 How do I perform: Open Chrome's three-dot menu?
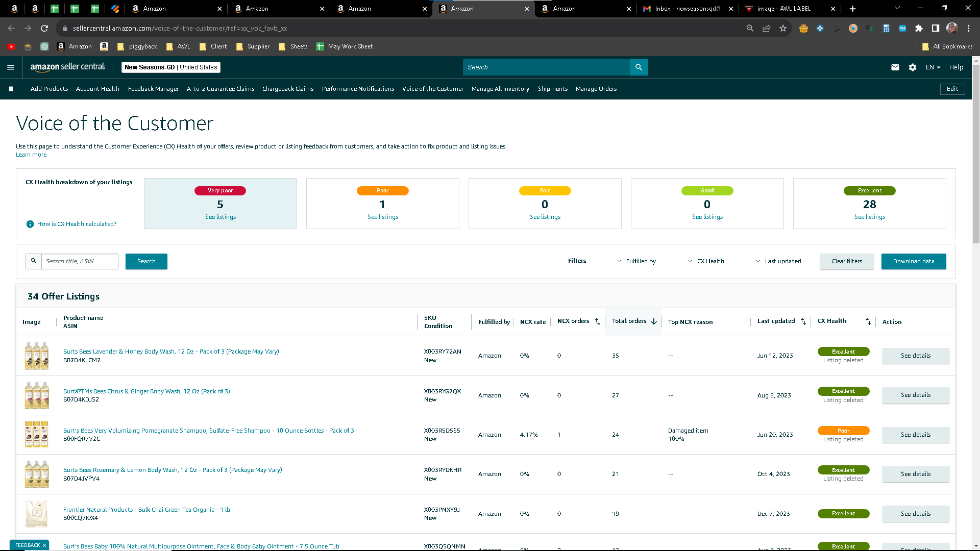[x=969, y=29]
